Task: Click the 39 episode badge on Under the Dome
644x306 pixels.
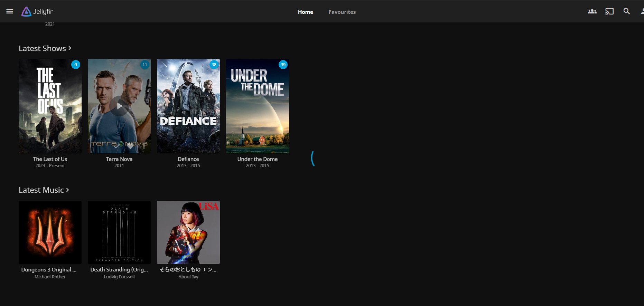Action: (x=283, y=65)
